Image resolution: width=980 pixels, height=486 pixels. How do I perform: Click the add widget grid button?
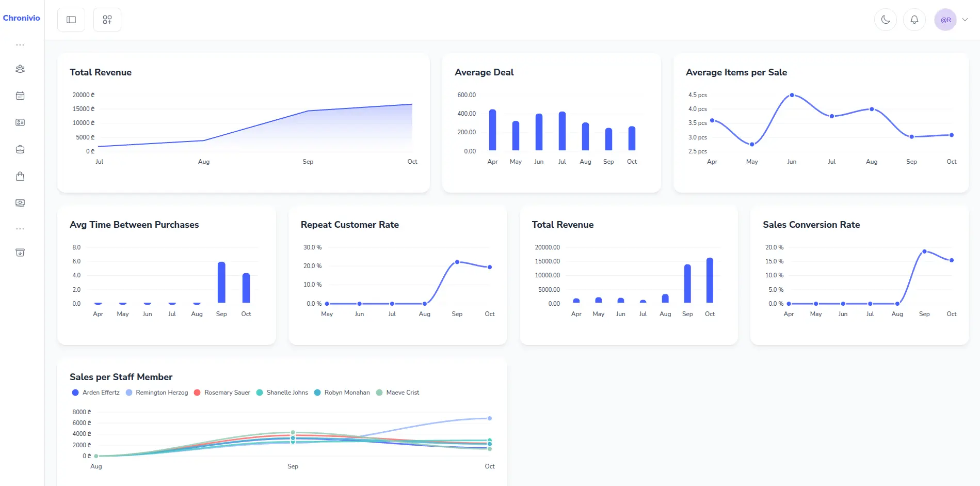point(107,20)
